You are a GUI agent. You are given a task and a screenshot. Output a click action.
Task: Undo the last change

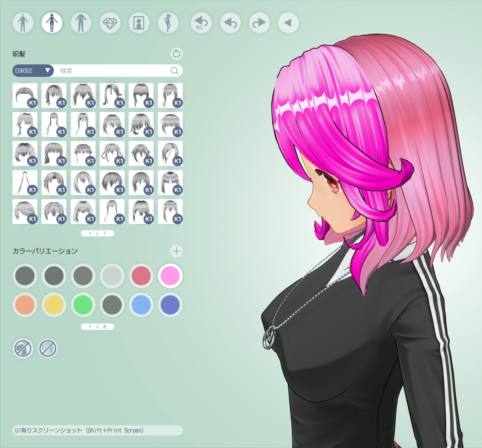pos(230,23)
